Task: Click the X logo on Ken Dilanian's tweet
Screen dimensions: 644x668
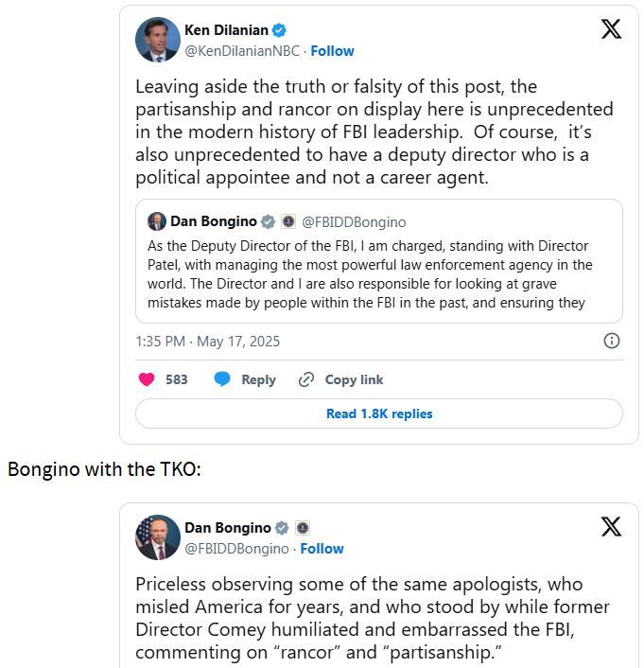Action: pos(611,29)
